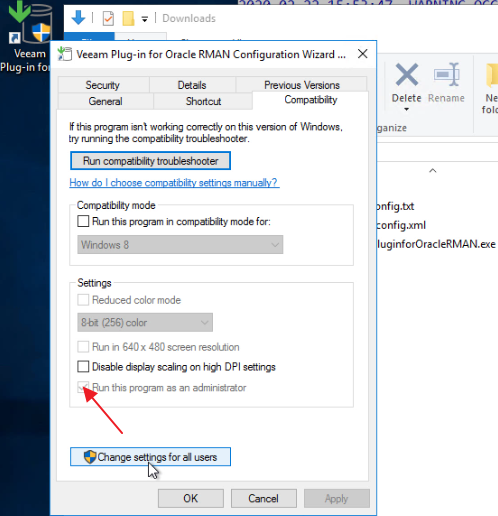Viewport: 498px width, 516px height.
Task: Switch to the Previous Versions tab
Action: (x=302, y=85)
